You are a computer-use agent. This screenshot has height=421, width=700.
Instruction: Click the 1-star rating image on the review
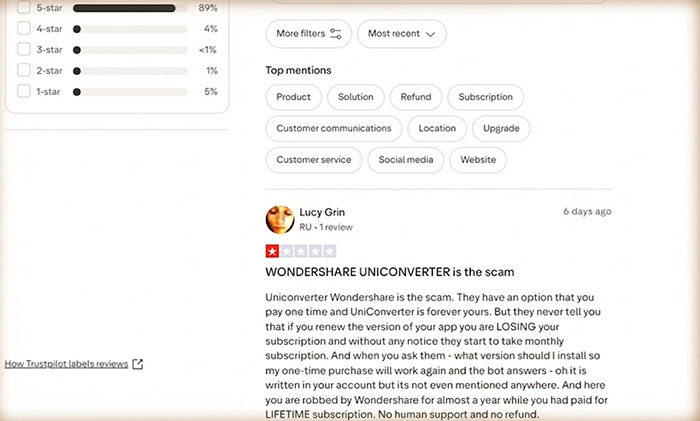[301, 251]
